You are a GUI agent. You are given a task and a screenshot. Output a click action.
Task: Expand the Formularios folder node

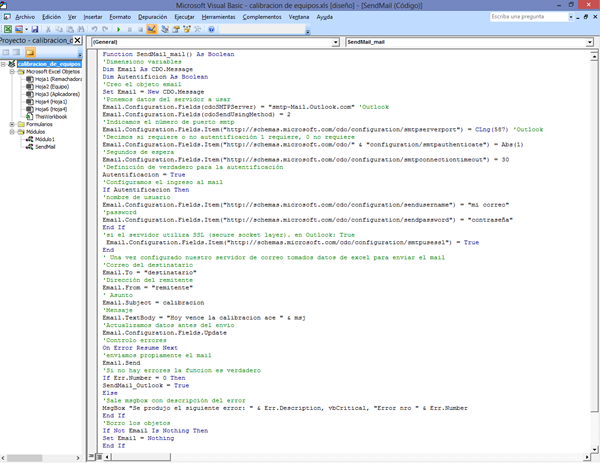tap(11, 124)
